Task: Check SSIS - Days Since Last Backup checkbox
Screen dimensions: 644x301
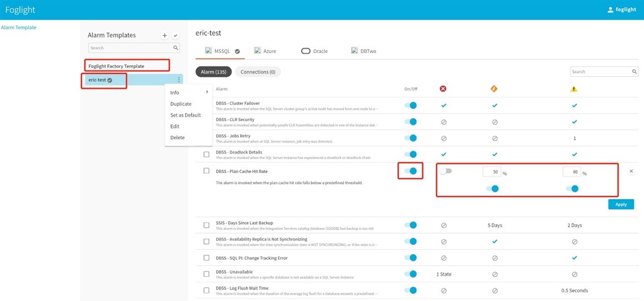Action: pos(207,225)
